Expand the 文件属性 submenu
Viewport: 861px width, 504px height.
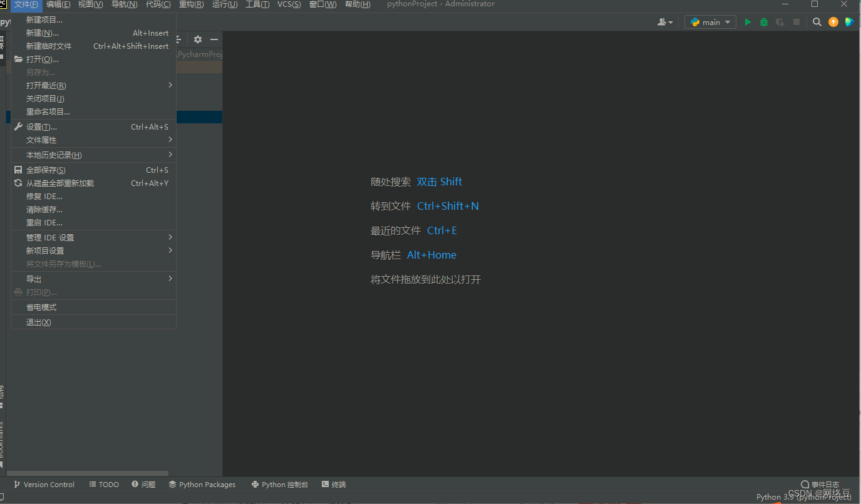tap(94, 140)
